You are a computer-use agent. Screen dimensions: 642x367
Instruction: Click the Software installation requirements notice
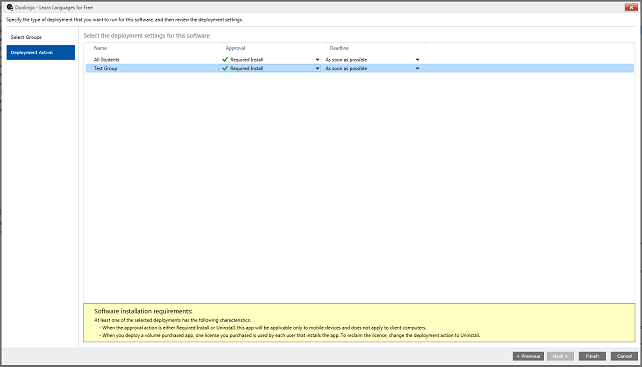pos(359,323)
